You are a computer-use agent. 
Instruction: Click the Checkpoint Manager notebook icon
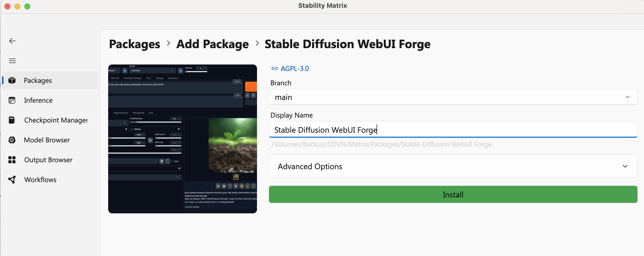[12, 120]
